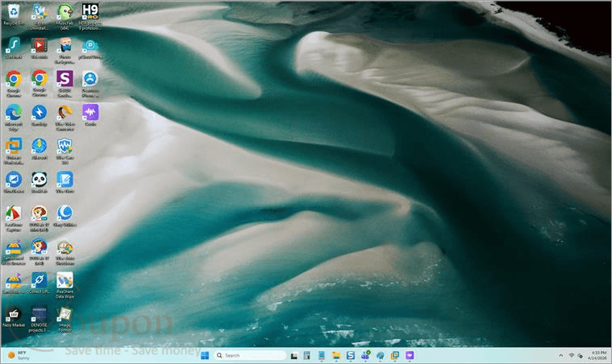
Task: Launch the purple square S shortcut
Action: pos(65,84)
